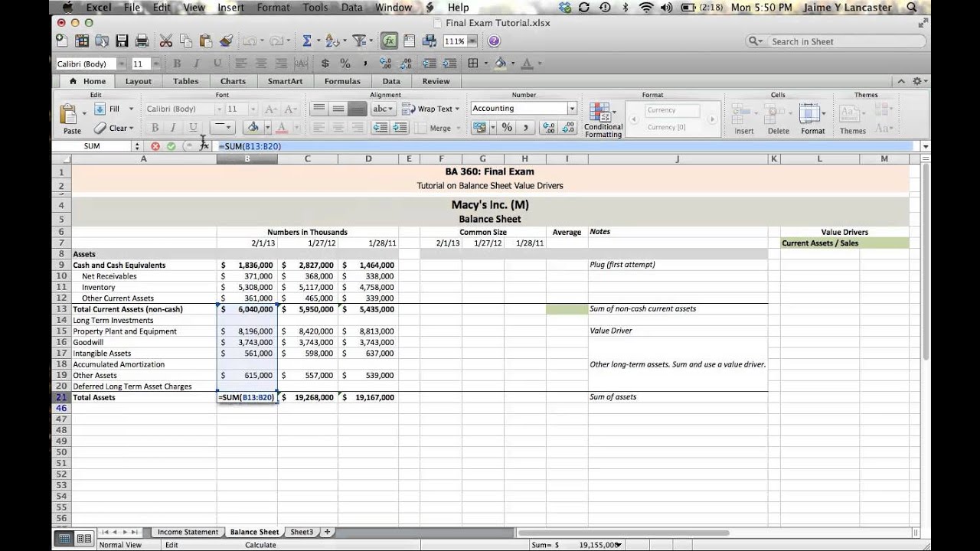Click the ribbon fill color paint bucket
The image size is (980, 551).
253,128
